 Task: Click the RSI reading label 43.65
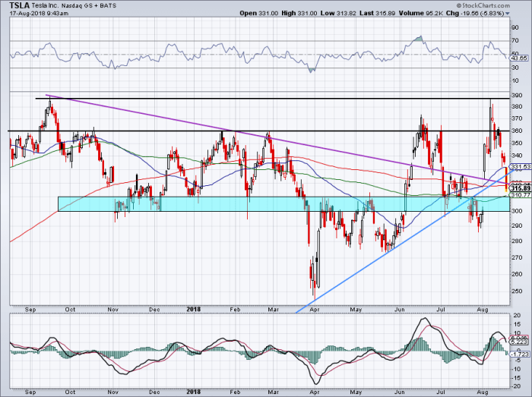point(521,58)
